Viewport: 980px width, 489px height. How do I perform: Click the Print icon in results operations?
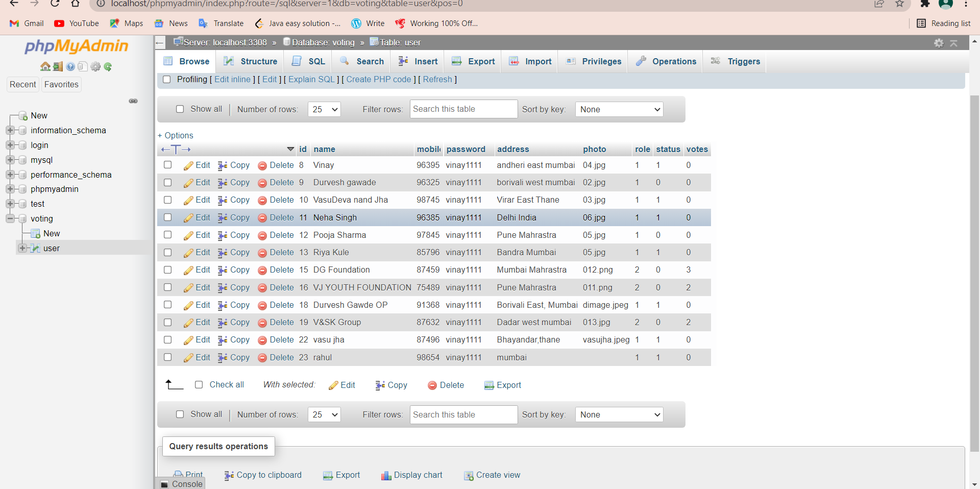tap(179, 474)
